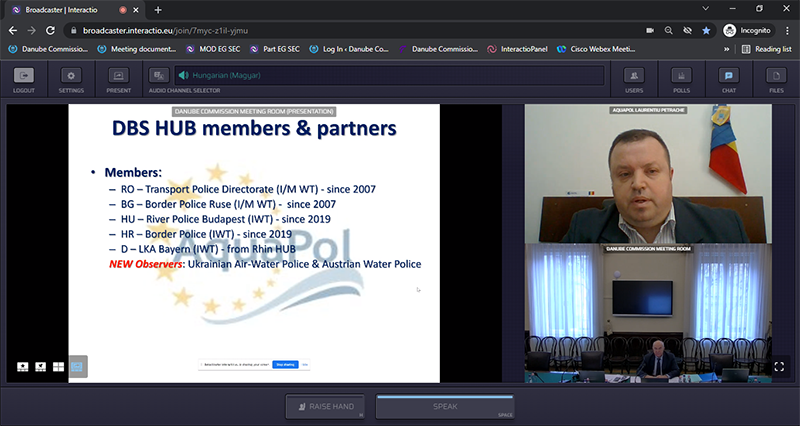Toggle the bookmark star for this page

[x=706, y=31]
